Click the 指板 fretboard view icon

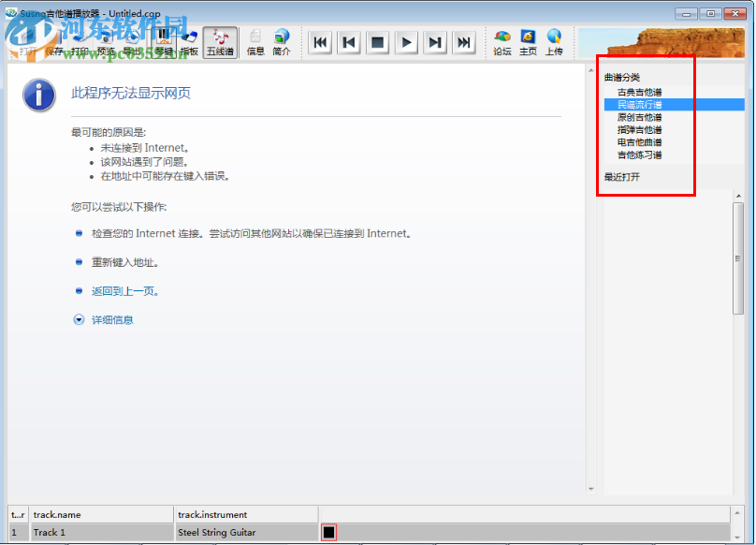[x=188, y=42]
